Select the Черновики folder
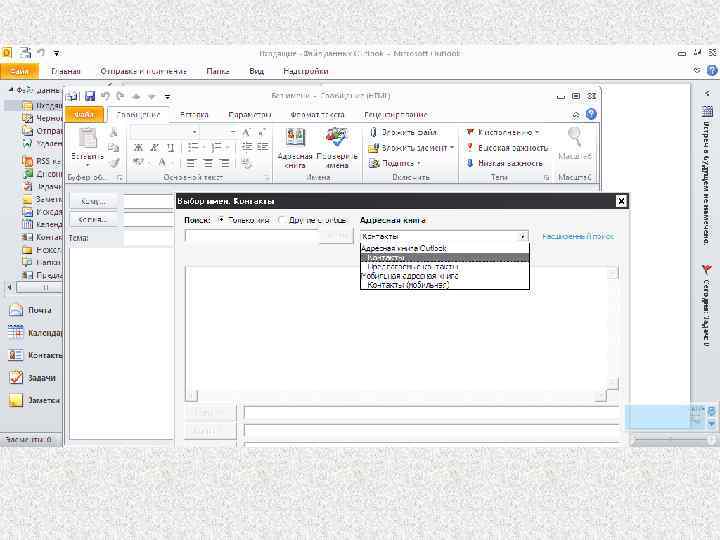The width and height of the screenshot is (720, 540). (42, 118)
